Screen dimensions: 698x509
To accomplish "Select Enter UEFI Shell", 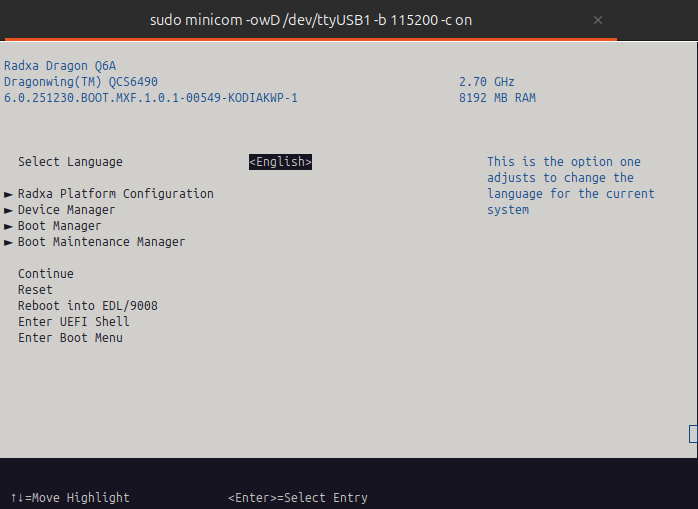I will click(x=73, y=322).
